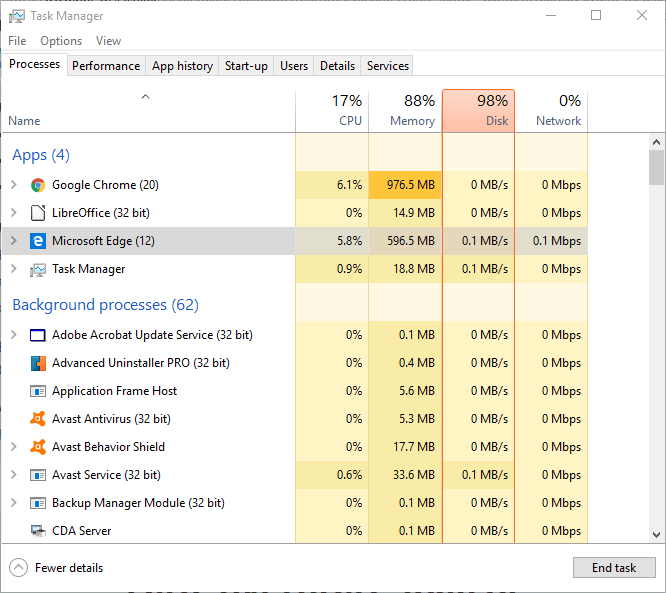Click the Avast Antivirus icon
This screenshot has height=593, width=666.
(38, 419)
